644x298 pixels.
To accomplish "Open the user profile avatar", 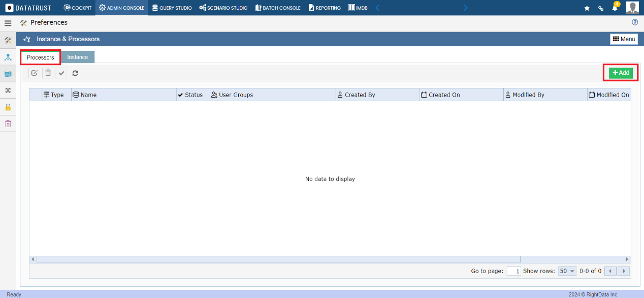I will [632, 8].
